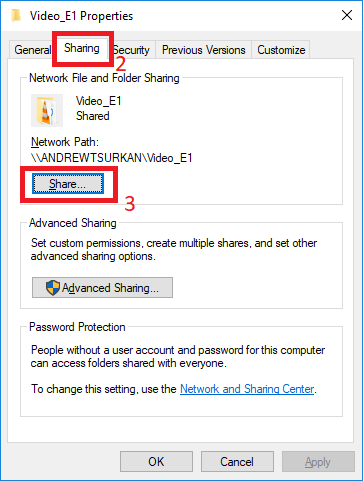Screen dimensions: 364x481
Task: Switch to the General tab
Action: click(x=32, y=50)
